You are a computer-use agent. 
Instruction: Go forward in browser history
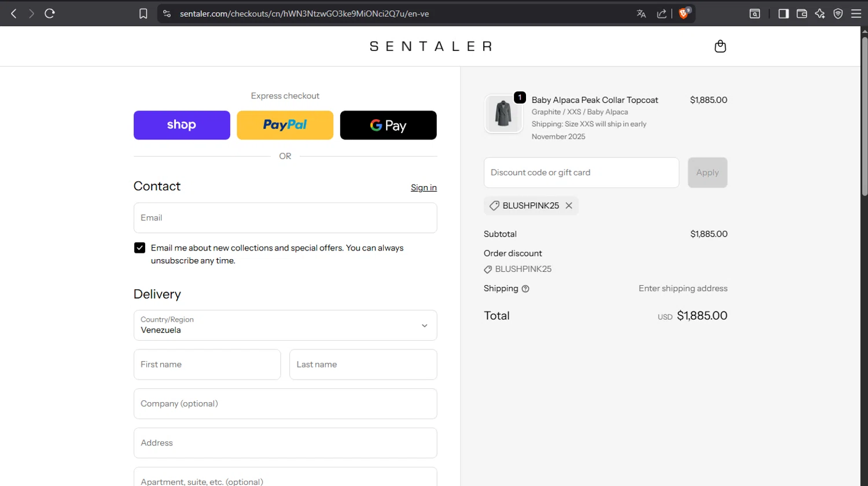[x=31, y=13]
